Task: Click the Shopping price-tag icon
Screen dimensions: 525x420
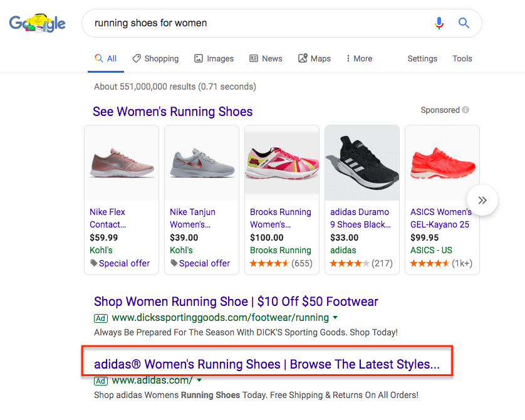Action: [136, 58]
